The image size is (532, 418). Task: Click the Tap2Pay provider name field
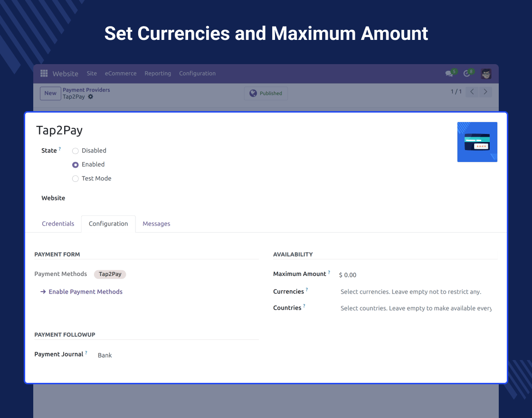[x=59, y=130]
